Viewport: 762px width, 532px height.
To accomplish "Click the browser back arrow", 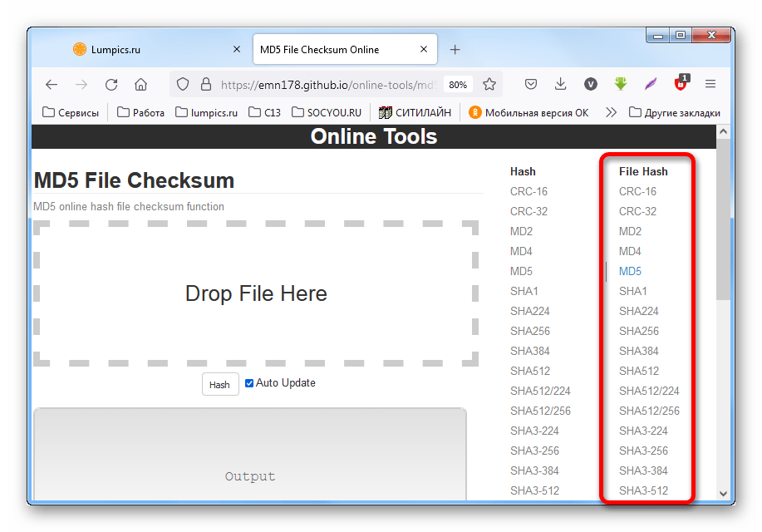I will click(52, 84).
